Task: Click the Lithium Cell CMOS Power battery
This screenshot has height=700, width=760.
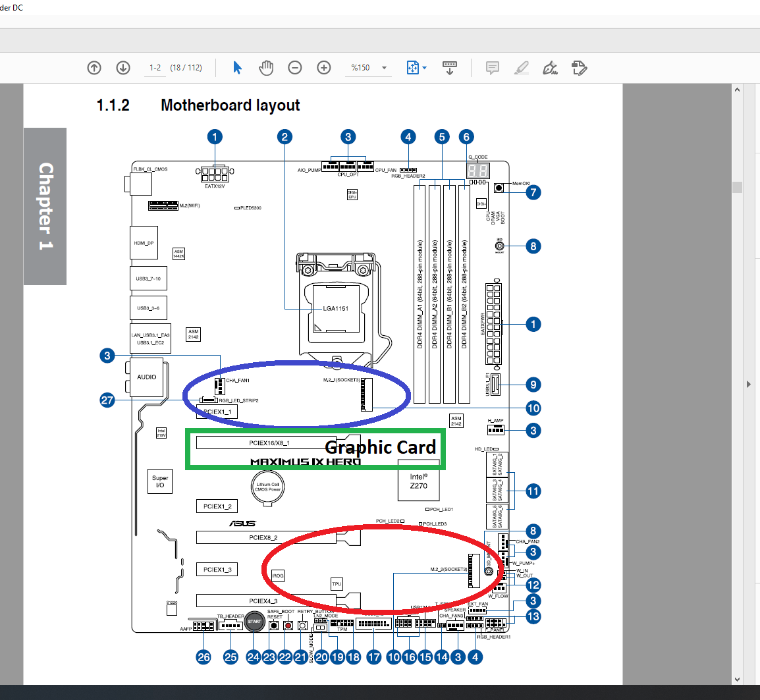Action: (267, 487)
